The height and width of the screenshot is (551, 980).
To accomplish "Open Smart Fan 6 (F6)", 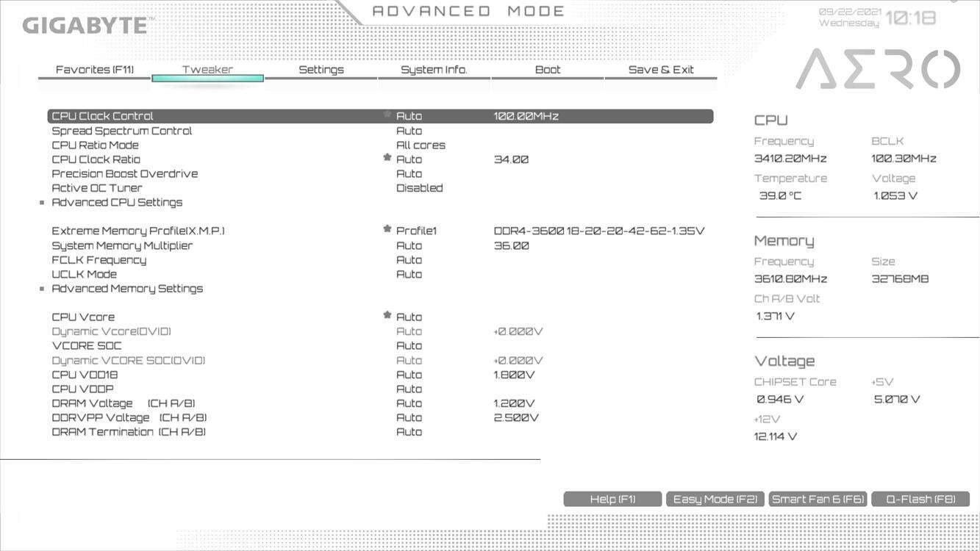I will pyautogui.click(x=818, y=500).
